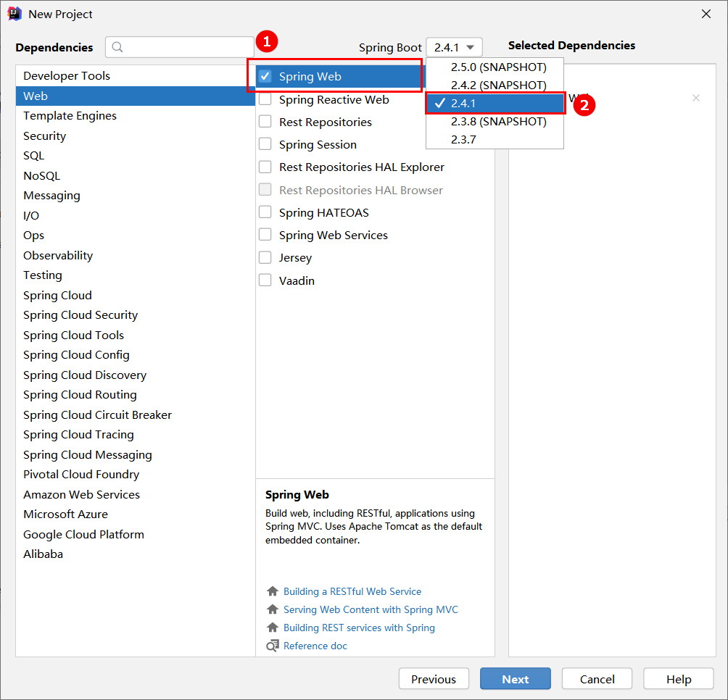Select Spring Cloud Messaging category
The height and width of the screenshot is (700, 728).
[135, 454]
